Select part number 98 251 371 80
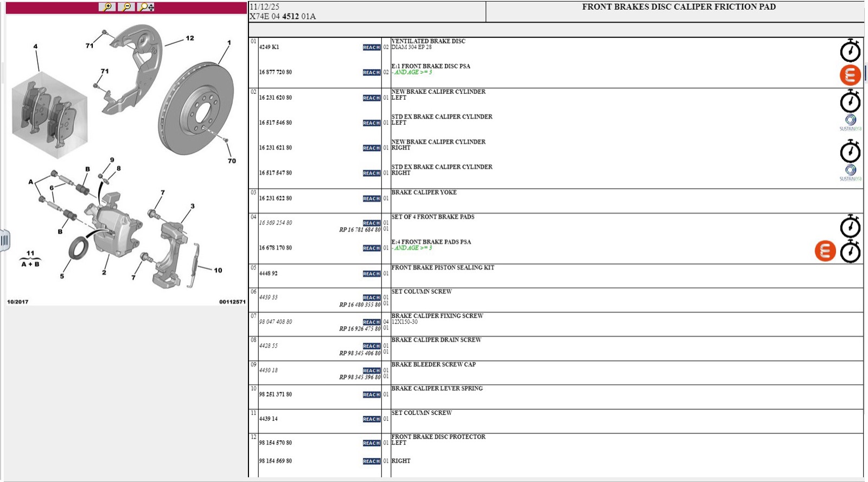This screenshot has height=482, width=868. (x=276, y=394)
